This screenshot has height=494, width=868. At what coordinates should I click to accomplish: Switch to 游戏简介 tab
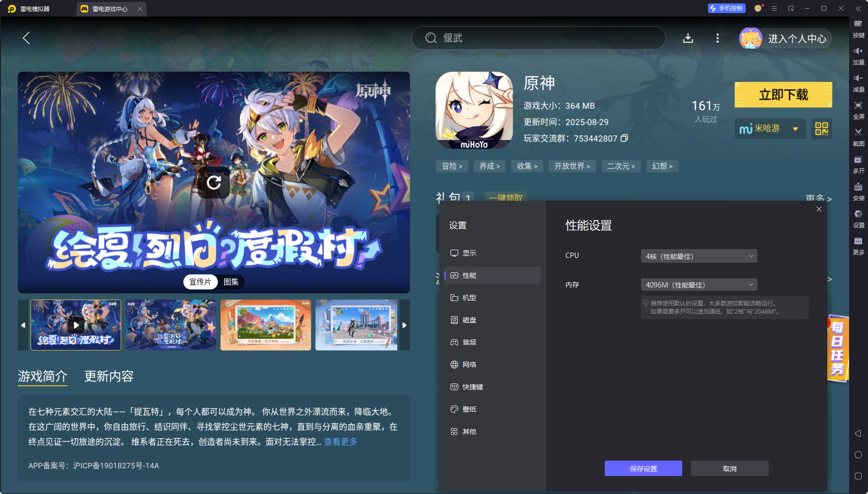43,376
